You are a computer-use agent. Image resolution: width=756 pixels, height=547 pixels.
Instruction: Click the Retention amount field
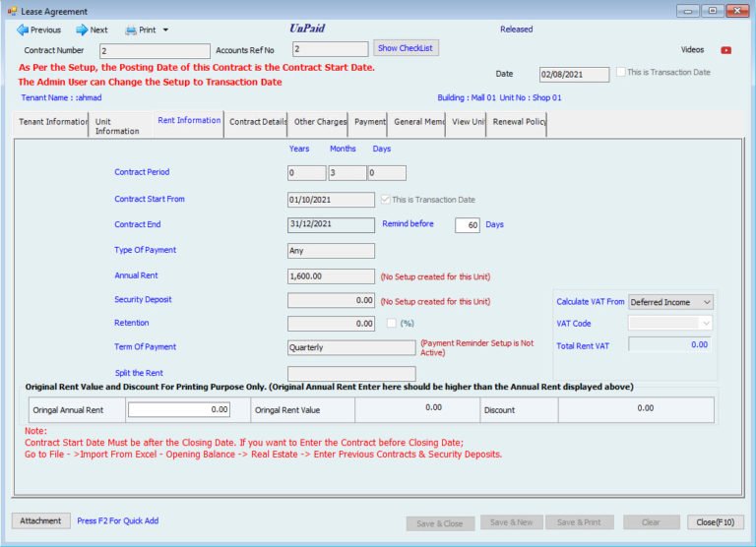331,324
